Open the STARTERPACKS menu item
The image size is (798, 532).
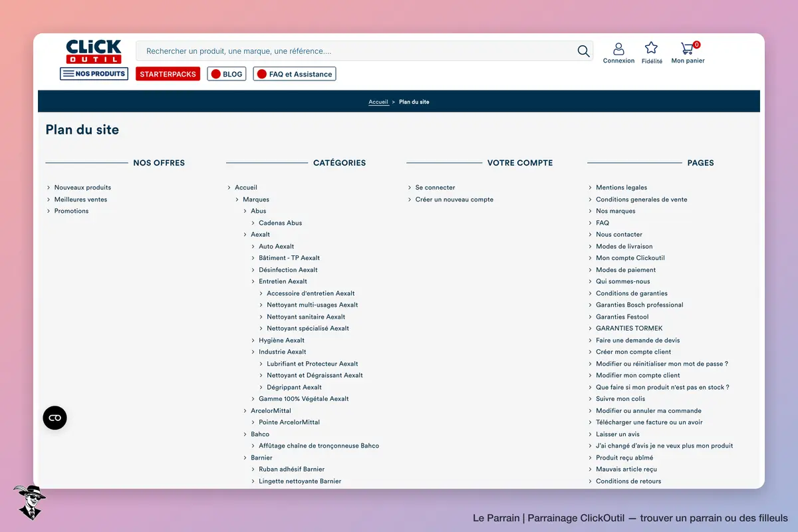168,74
